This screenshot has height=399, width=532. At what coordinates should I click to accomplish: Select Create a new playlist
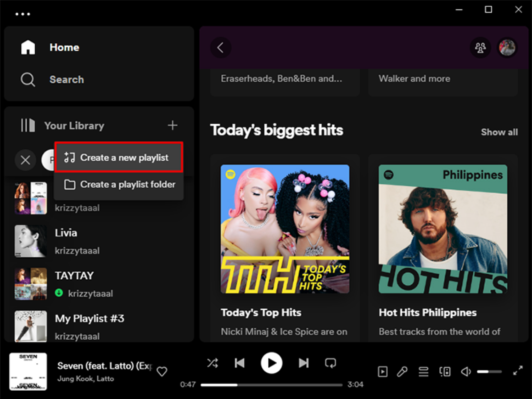click(x=124, y=158)
